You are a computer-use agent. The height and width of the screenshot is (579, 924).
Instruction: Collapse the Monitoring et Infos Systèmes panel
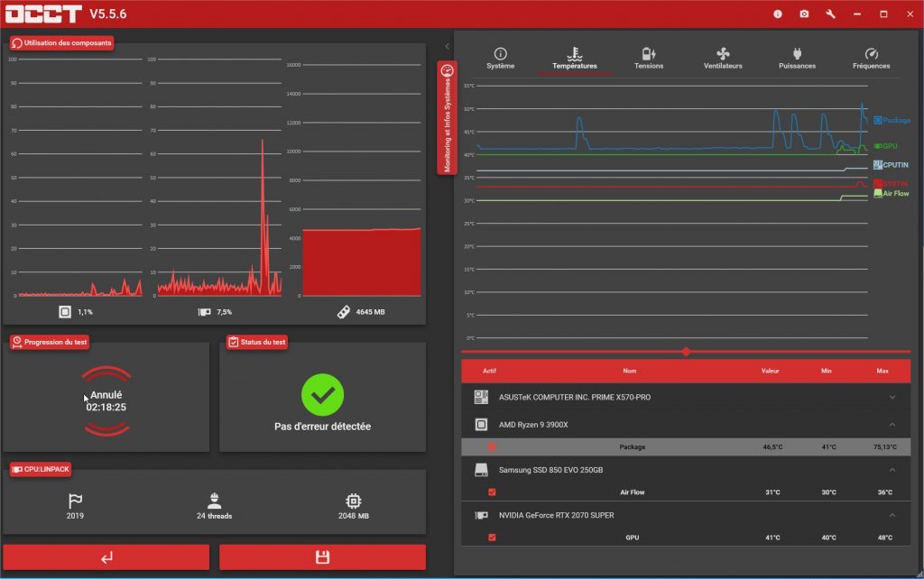(x=448, y=118)
